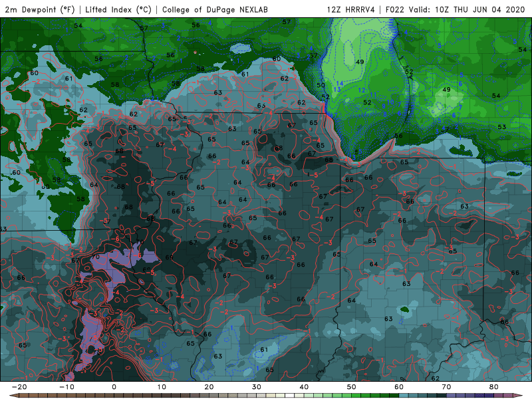Click the "F022" forecast hour label
Viewport: 532px width, 399px height.
click(394, 9)
